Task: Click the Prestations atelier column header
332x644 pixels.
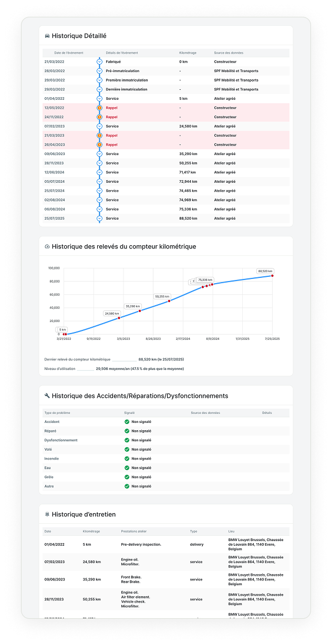Action: (135, 531)
